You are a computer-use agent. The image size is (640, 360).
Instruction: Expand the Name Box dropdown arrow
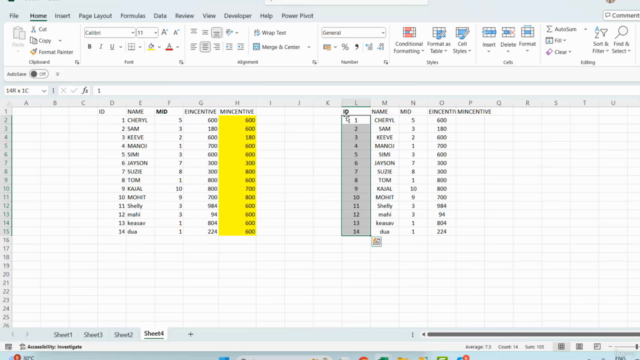44,91
